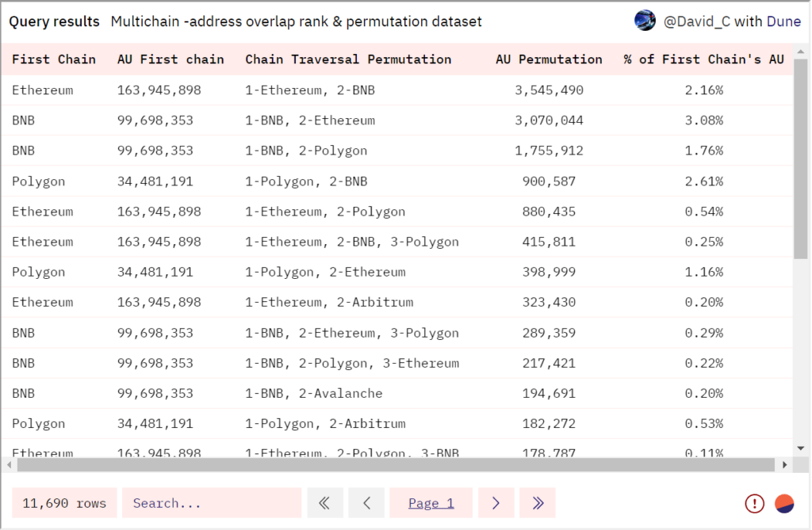Sort by AU Permutation column header

pyautogui.click(x=549, y=59)
